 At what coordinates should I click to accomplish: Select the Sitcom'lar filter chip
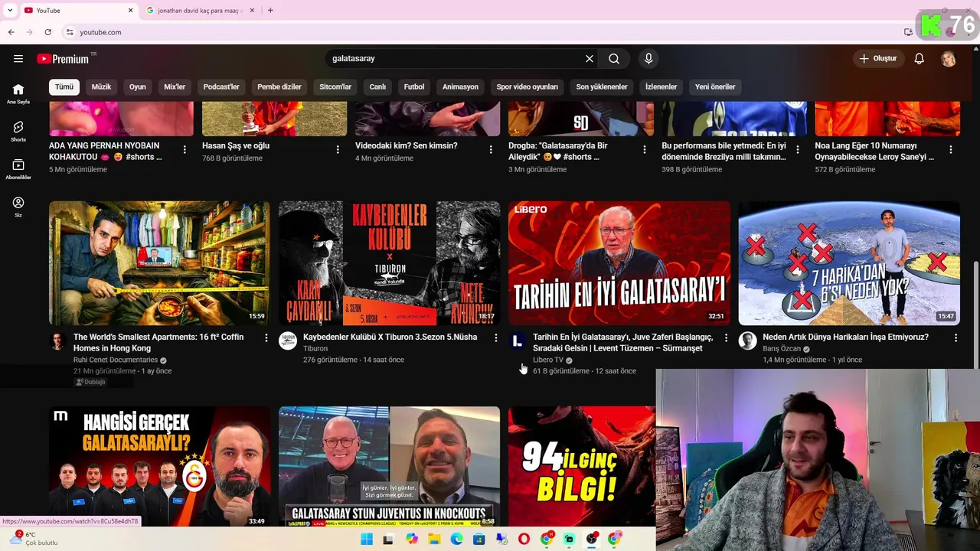pos(335,86)
